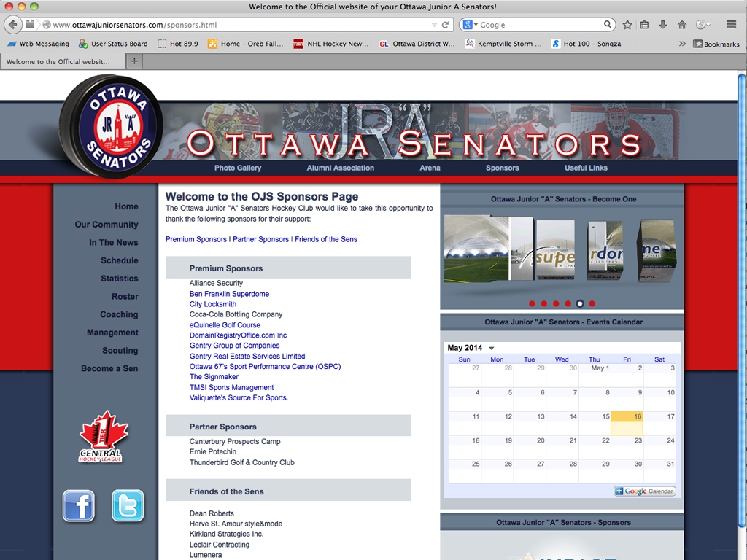Select the first slideshow dot indicator
Screen dimensions: 747x560
[532, 303]
